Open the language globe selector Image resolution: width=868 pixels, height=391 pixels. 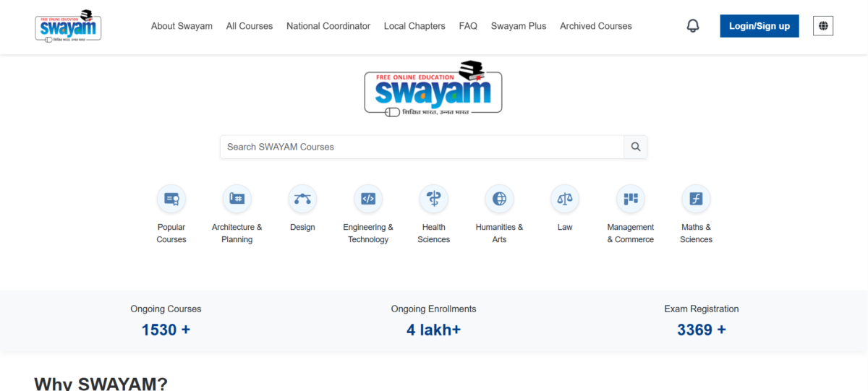coord(823,26)
